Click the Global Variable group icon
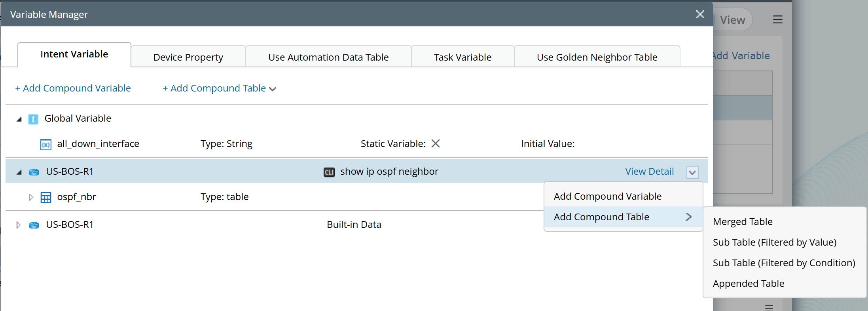The image size is (868, 311). point(33,119)
